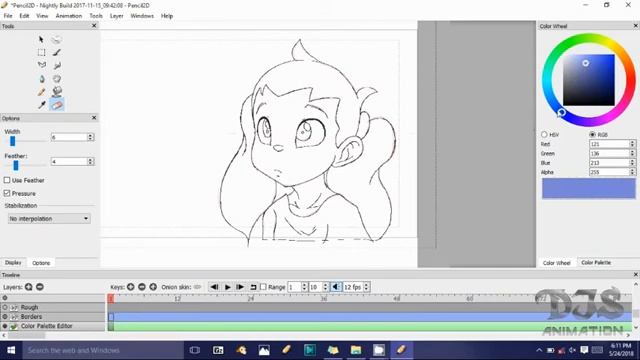Open the View menu
The width and height of the screenshot is (640, 360).
42,16
